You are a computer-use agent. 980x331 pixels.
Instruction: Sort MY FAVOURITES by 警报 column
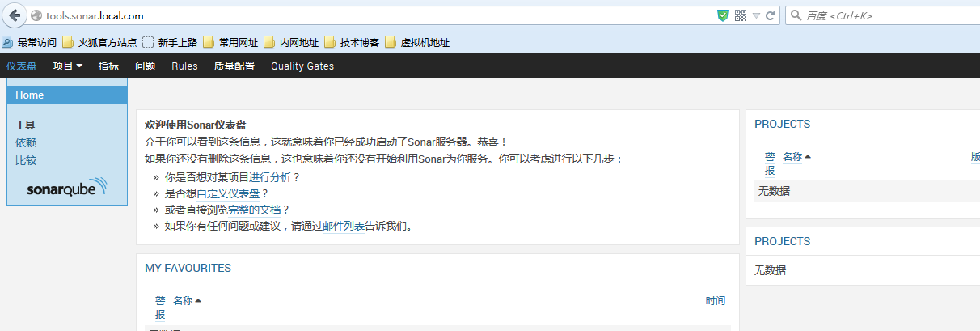tap(160, 308)
